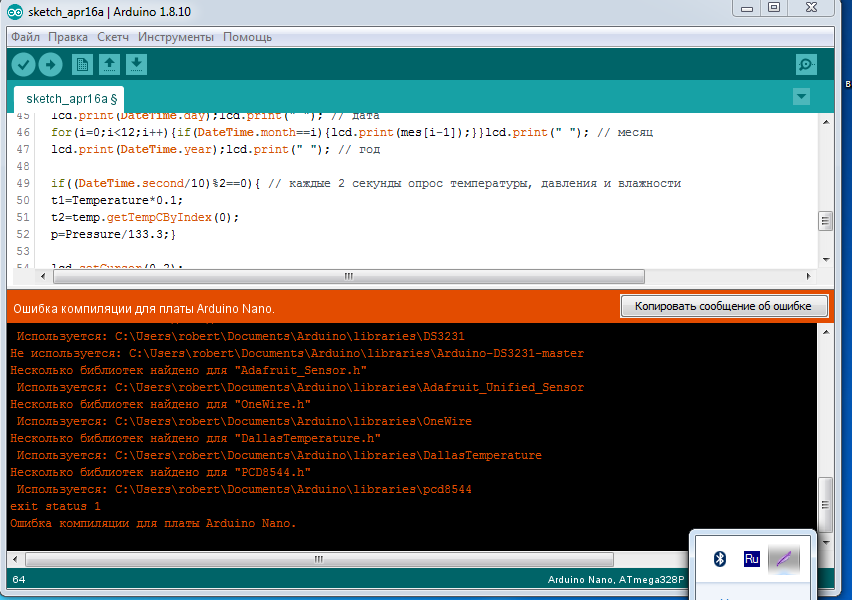852x600 pixels.
Task: Click the Ru language indicator in tray
Action: coord(751,559)
